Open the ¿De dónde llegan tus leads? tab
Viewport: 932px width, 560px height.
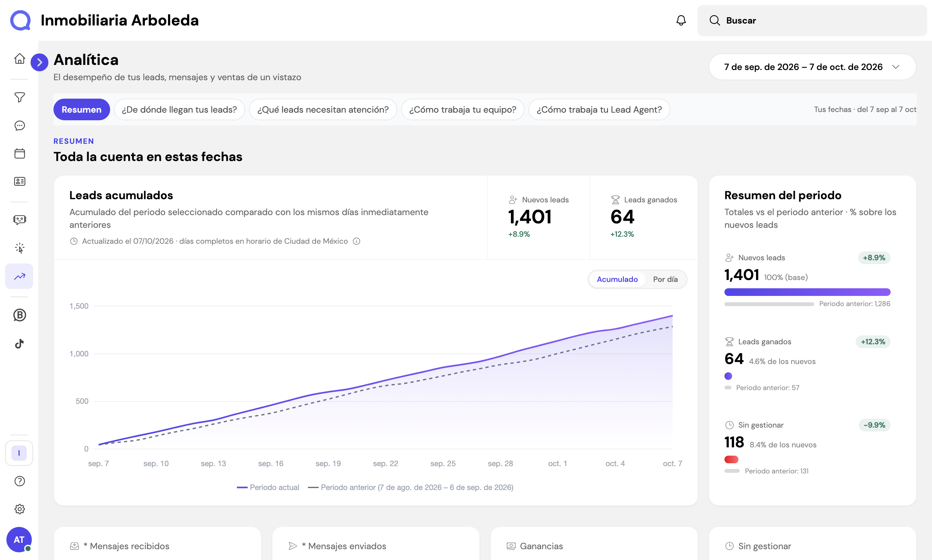click(179, 109)
